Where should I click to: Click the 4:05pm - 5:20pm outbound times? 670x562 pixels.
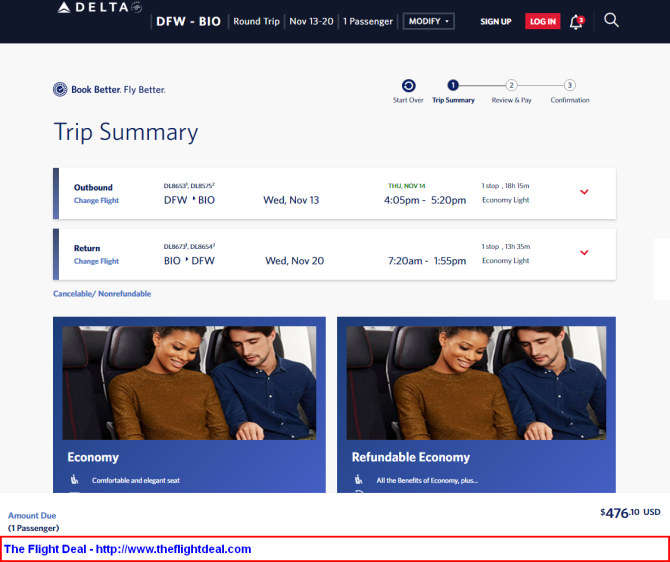point(425,200)
